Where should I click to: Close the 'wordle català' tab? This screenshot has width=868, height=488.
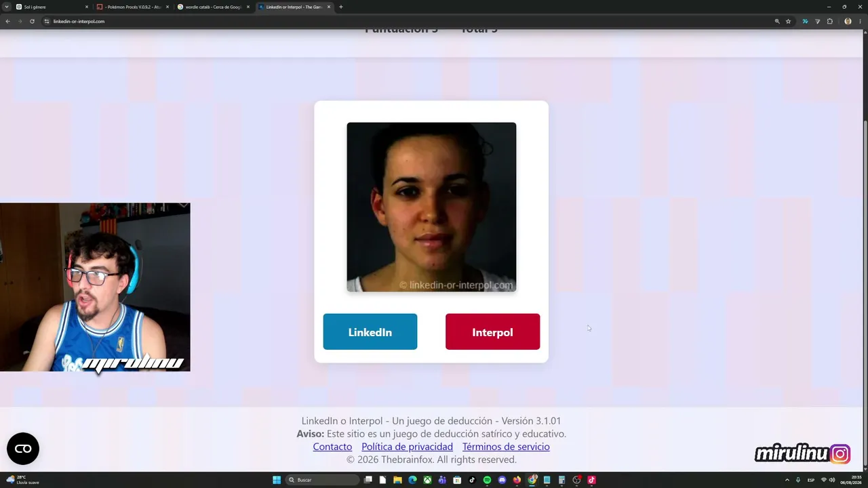[248, 7]
